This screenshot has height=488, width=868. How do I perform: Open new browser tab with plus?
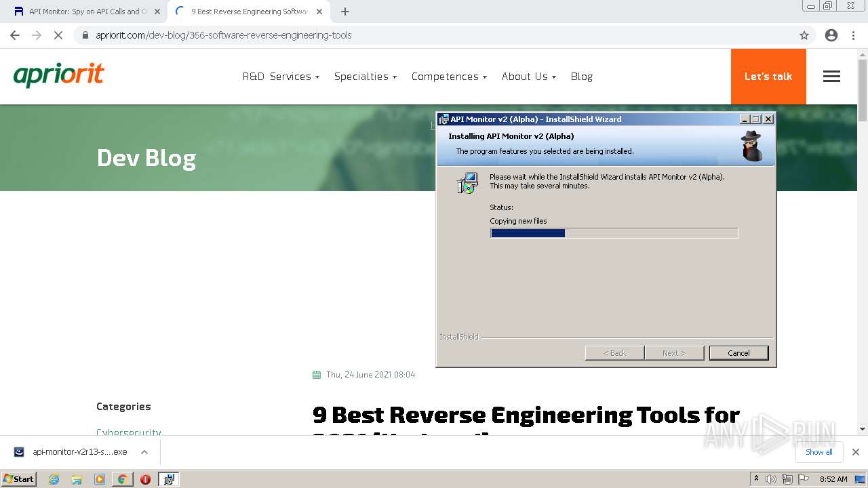(345, 12)
